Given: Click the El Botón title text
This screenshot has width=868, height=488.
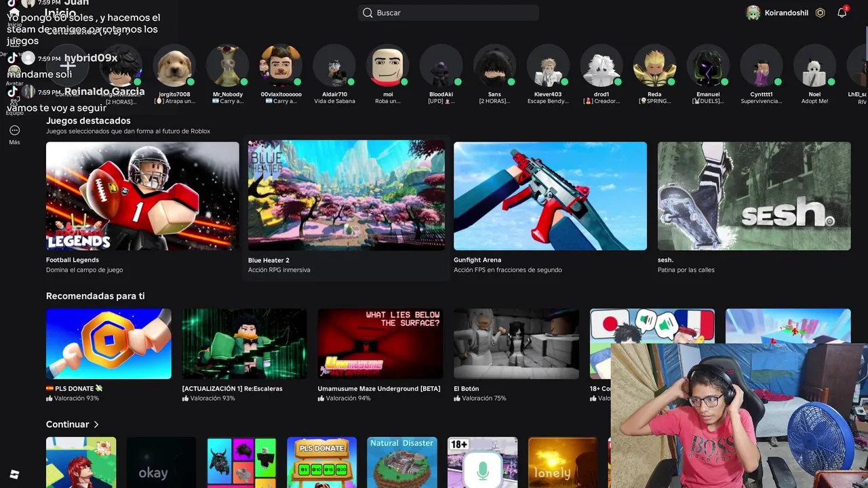Looking at the screenshot, I should [x=467, y=388].
